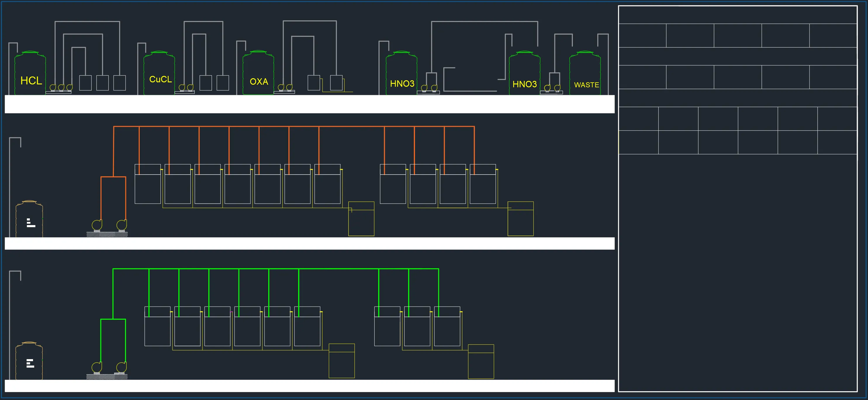
Task: Select the HCL tank text label
Action: tap(31, 81)
